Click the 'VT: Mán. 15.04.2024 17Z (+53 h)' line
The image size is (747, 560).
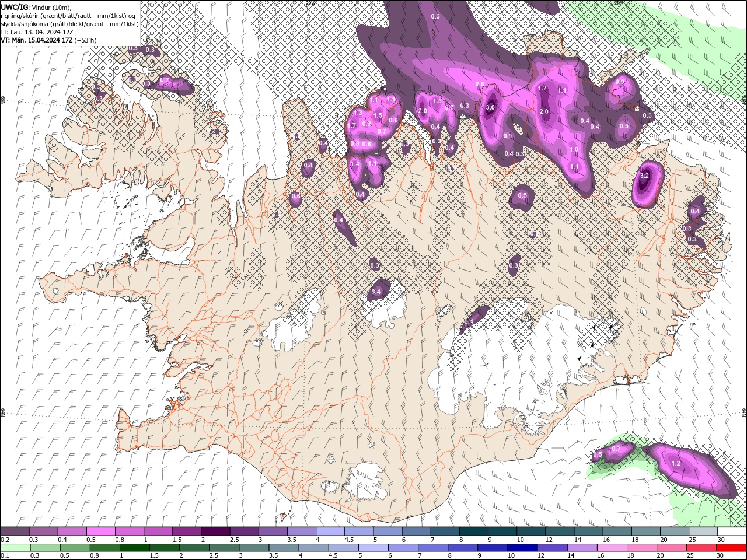point(48,40)
